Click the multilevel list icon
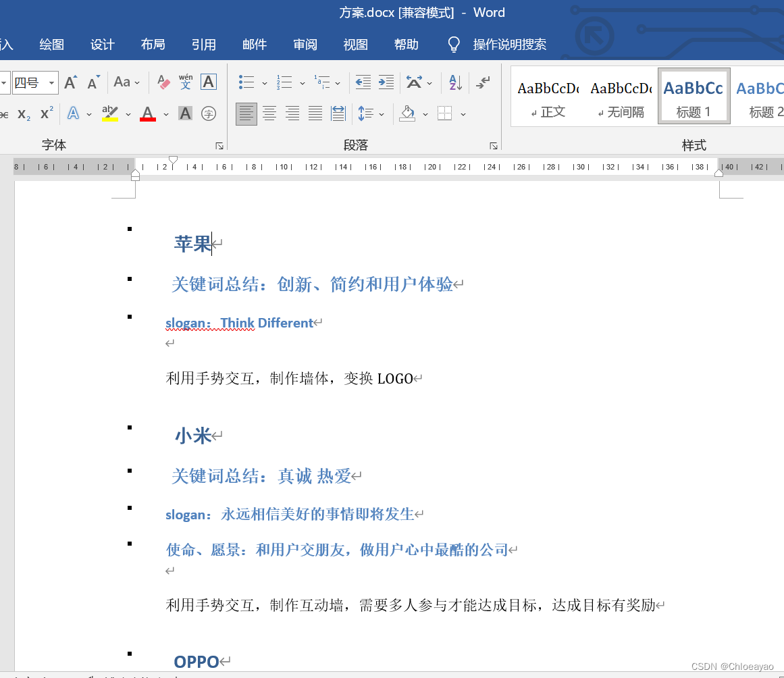This screenshot has height=678, width=784. 322,82
